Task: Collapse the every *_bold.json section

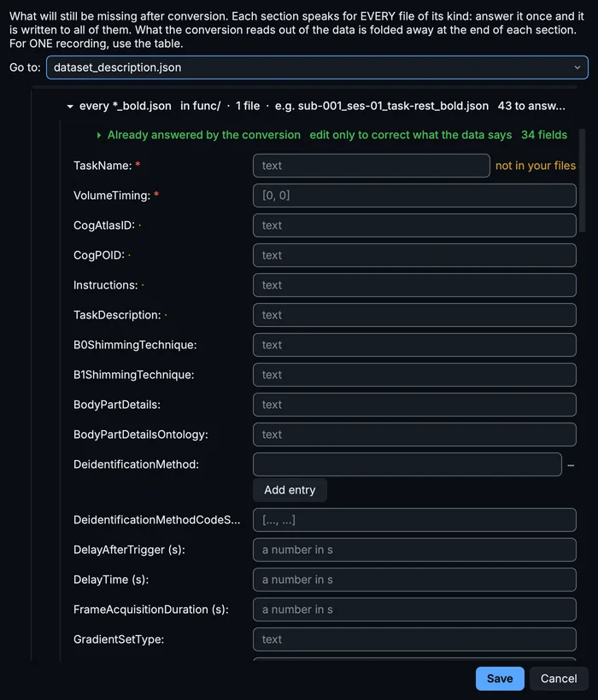Action: [70, 106]
